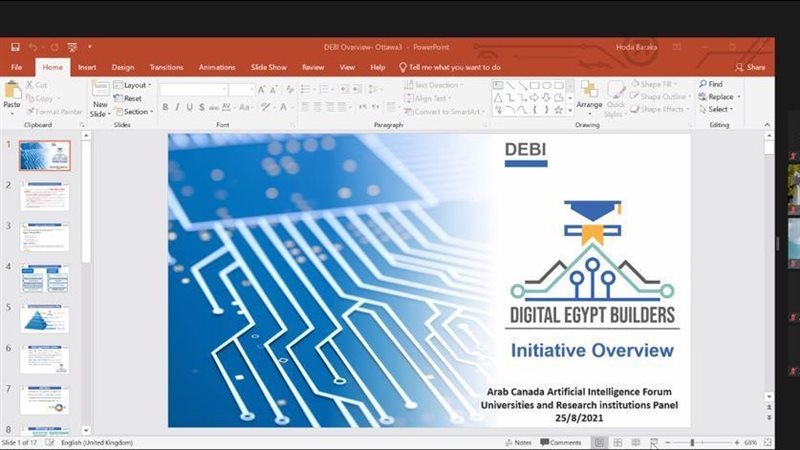Screen dimensions: 800x450
Task: Click the Reset slide button
Action: (128, 98)
